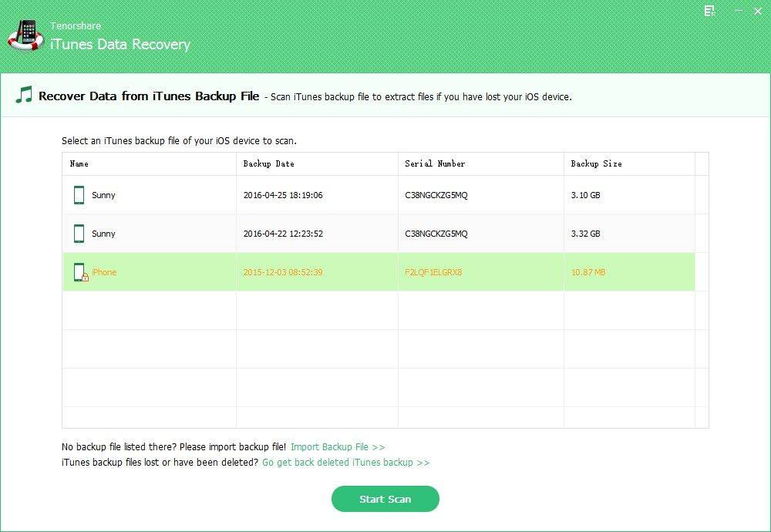771x532 pixels.
Task: Select Sunny name in 2016-04-22 row
Action: pos(103,234)
